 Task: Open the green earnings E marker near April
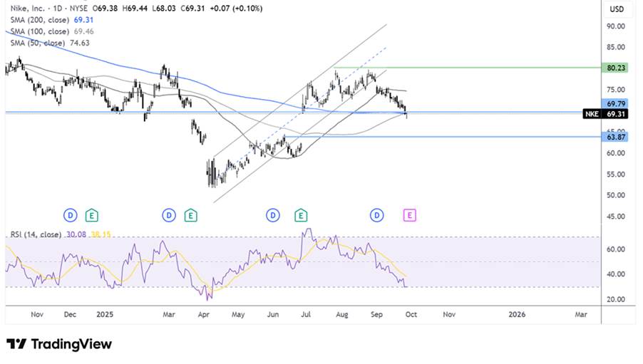[x=190, y=215]
